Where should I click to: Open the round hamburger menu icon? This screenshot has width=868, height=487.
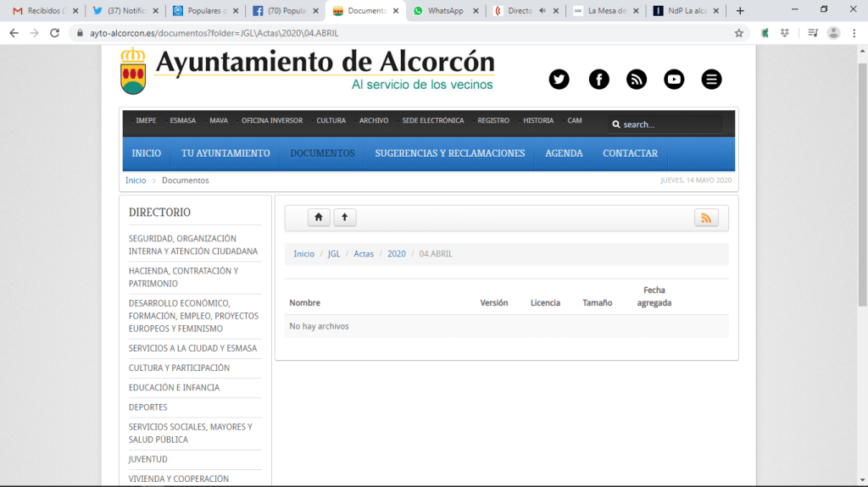(x=712, y=80)
